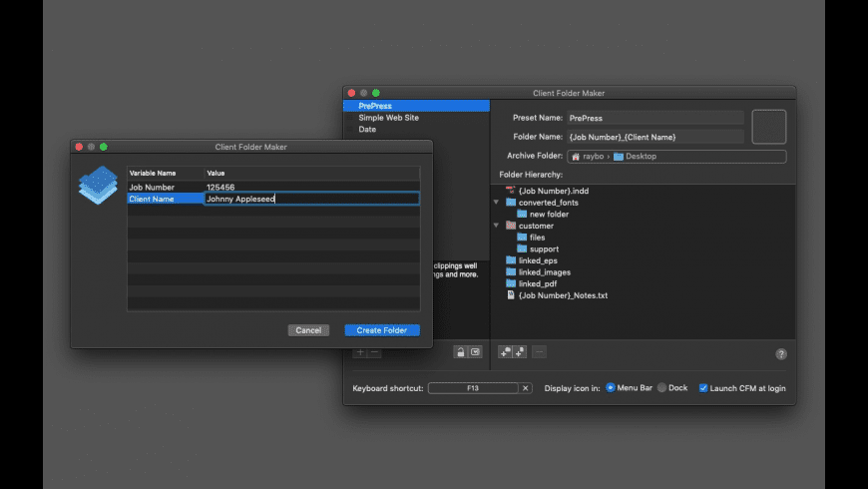Open the Archive Folder path selector
This screenshot has width=868, height=489.
(676, 156)
